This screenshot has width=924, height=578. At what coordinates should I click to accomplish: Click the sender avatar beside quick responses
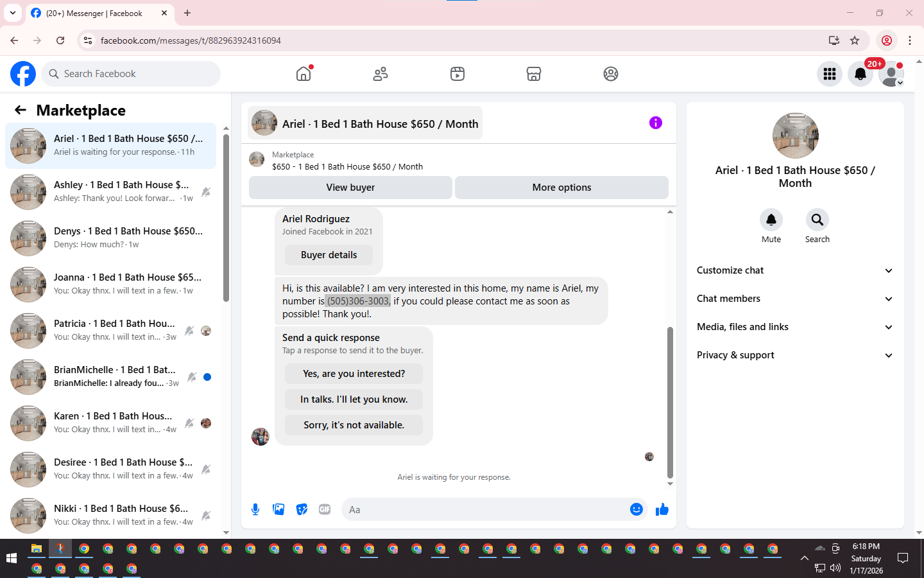(261, 437)
